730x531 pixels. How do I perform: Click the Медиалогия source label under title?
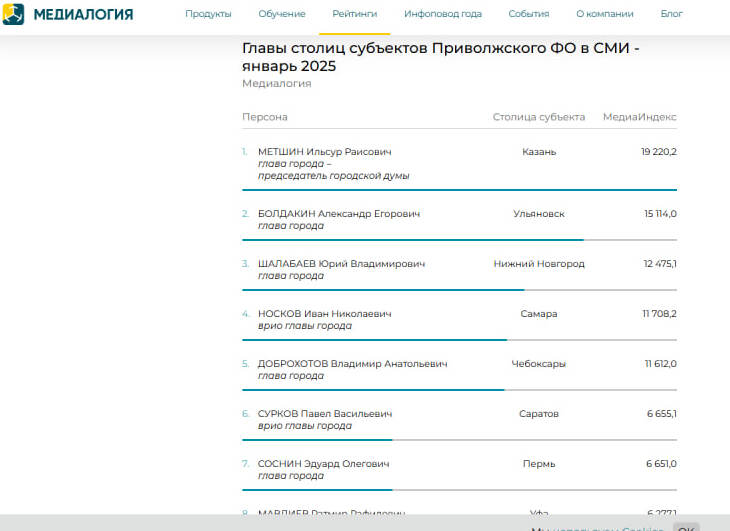276,84
